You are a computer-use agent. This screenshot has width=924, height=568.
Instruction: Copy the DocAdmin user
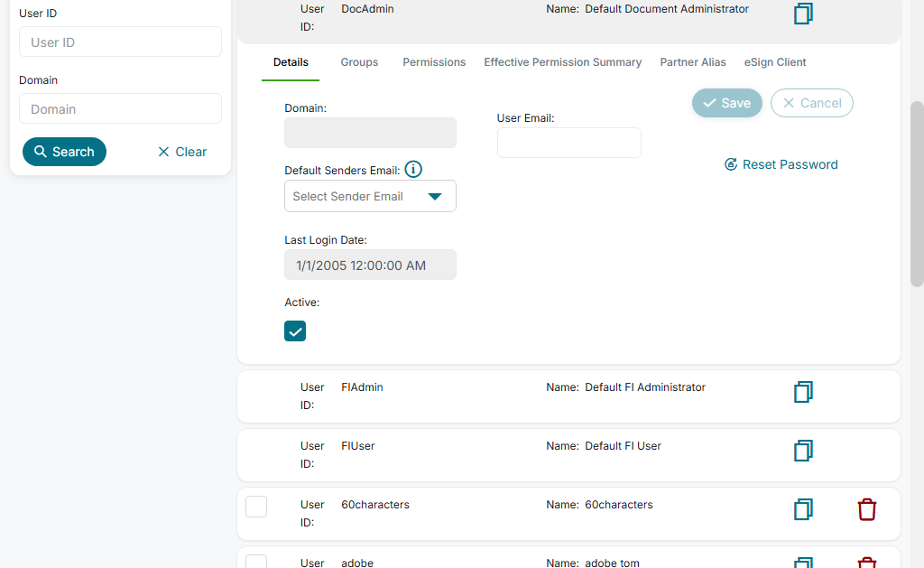(x=803, y=14)
